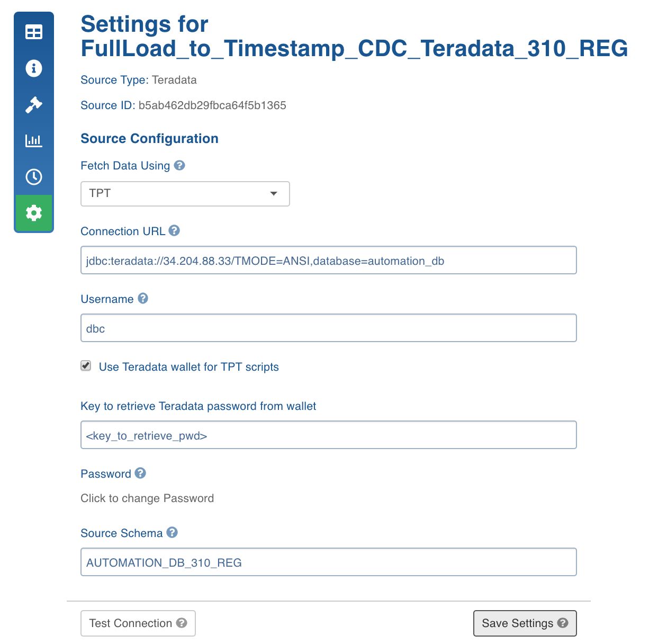Image resolution: width=649 pixels, height=644 pixels.
Task: Open the clock history icon in sidebar
Action: [34, 176]
